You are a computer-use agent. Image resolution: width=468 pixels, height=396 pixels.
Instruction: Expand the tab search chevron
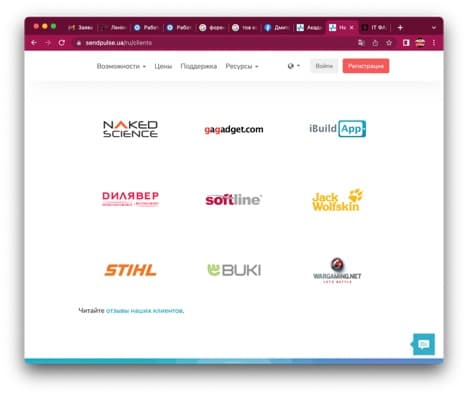(x=434, y=28)
